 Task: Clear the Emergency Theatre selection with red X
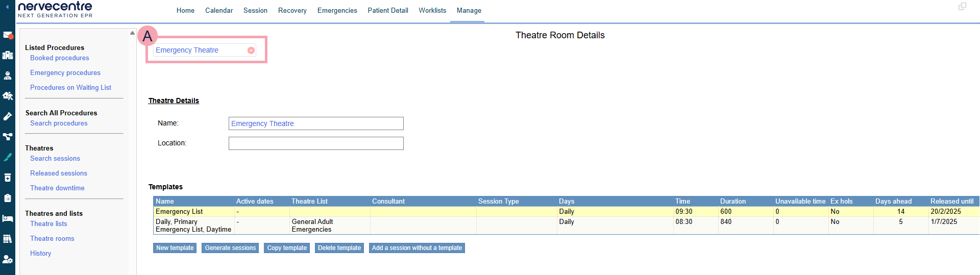pos(251,51)
